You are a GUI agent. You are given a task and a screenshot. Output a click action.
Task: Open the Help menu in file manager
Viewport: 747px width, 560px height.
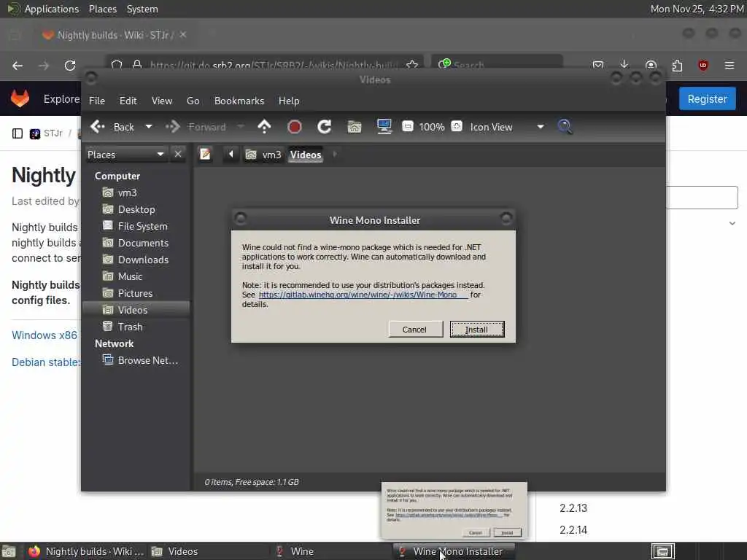point(289,101)
